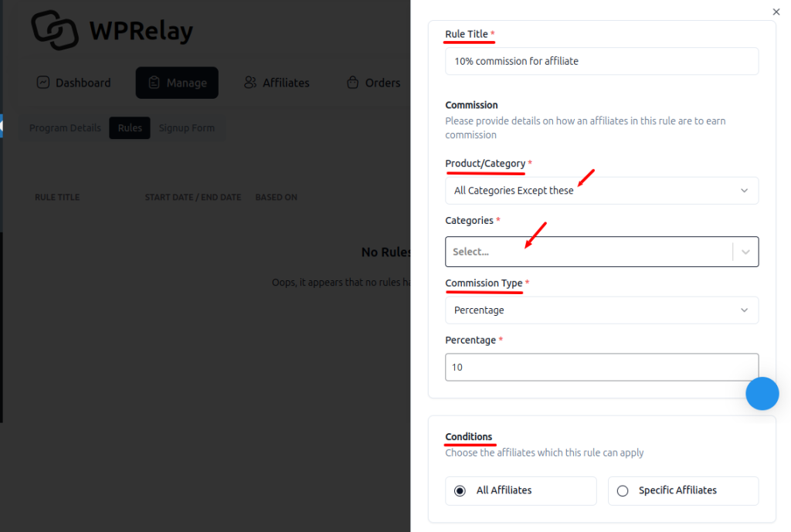Select the Dashboard chart icon
The image size is (791, 532).
[42, 82]
